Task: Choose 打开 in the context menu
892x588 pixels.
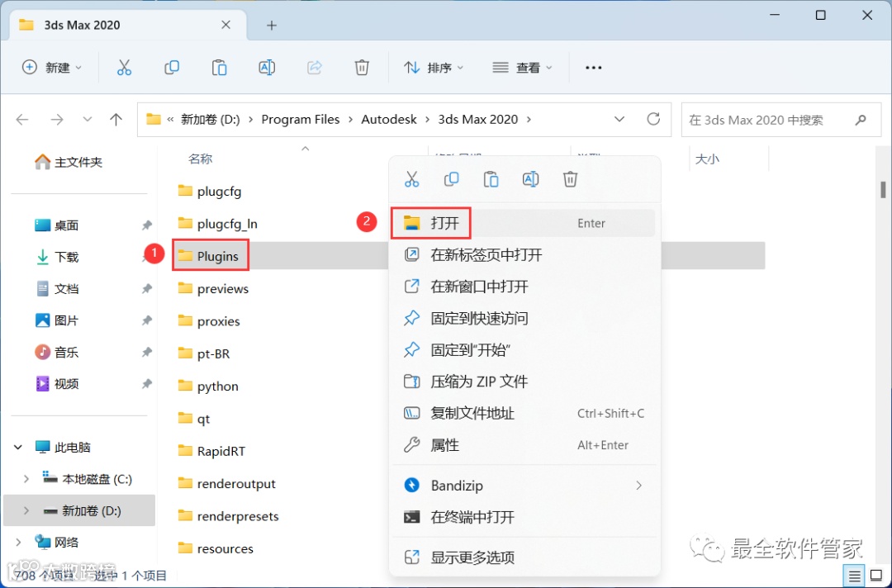Action: [x=524, y=223]
